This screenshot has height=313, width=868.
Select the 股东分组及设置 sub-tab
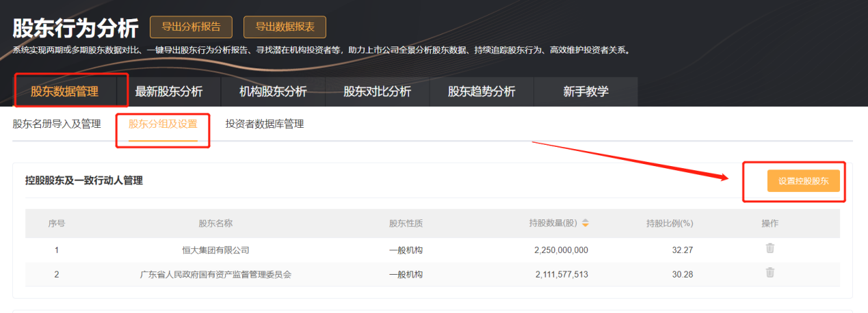pos(163,124)
